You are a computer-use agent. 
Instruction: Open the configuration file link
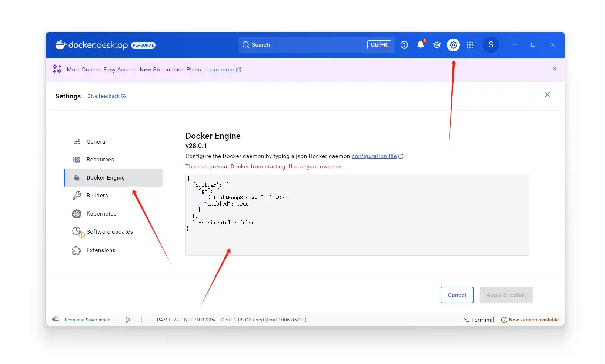(374, 156)
